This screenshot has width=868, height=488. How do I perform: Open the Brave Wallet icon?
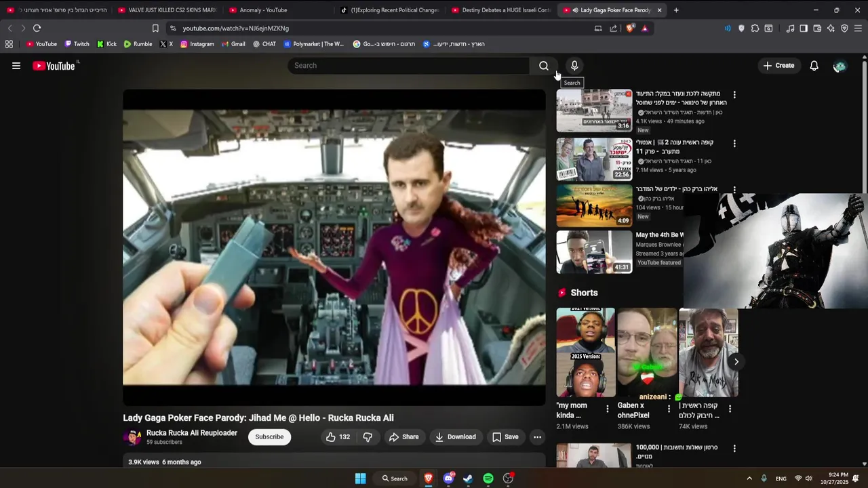coord(817,28)
